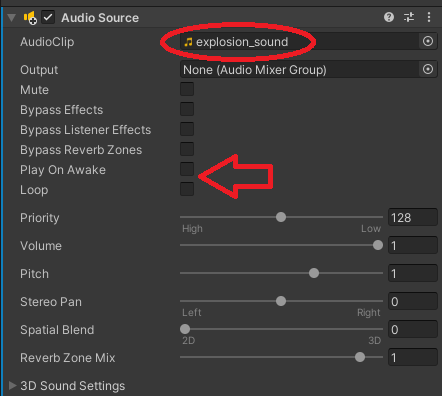Image resolution: width=442 pixels, height=396 pixels.
Task: Click the Loop property label
Action: click(34, 190)
